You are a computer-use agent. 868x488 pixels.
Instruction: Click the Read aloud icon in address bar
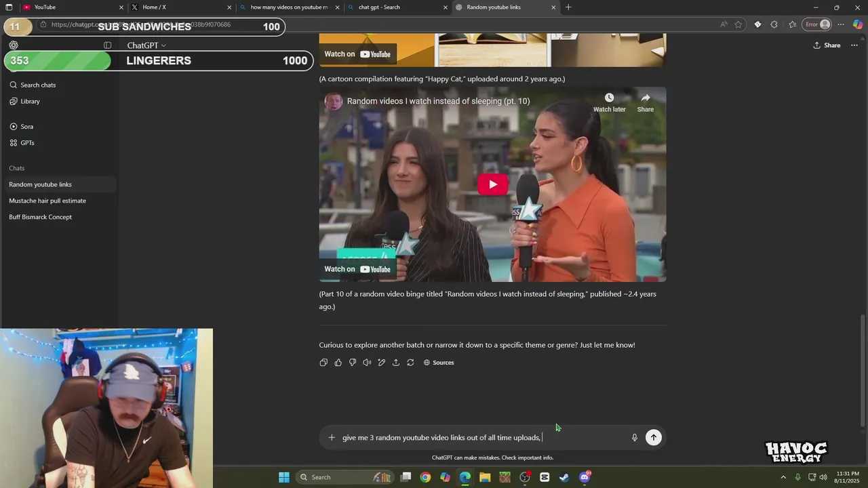(x=724, y=24)
